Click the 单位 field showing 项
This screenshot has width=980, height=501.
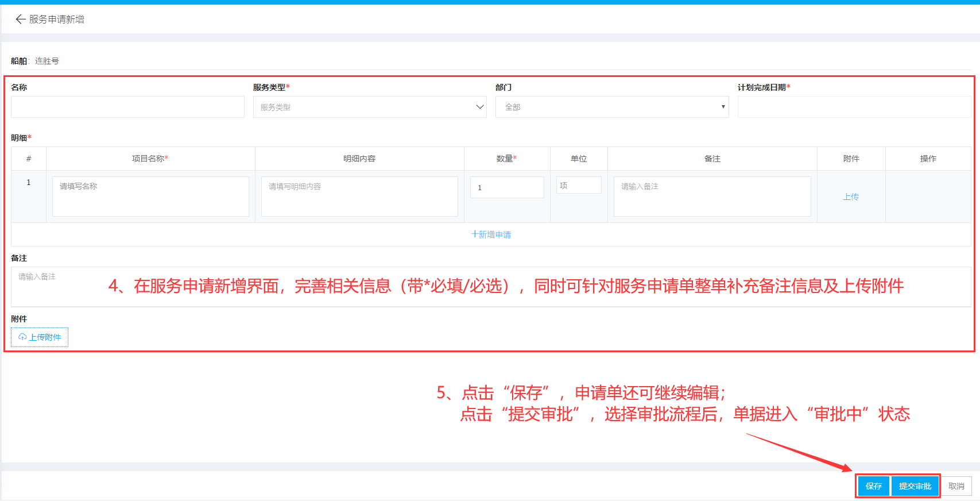tap(579, 185)
